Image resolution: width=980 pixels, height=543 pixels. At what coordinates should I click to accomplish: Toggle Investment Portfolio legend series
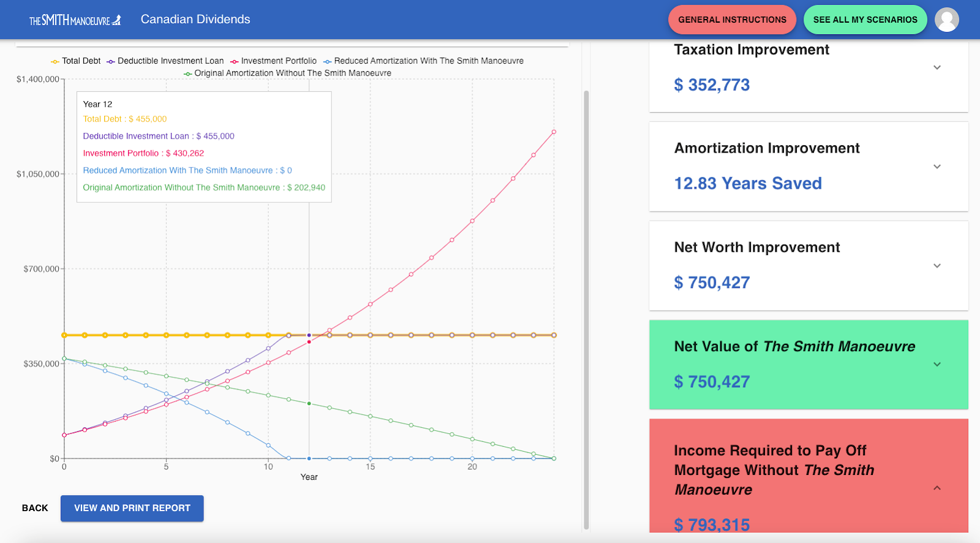(x=273, y=61)
